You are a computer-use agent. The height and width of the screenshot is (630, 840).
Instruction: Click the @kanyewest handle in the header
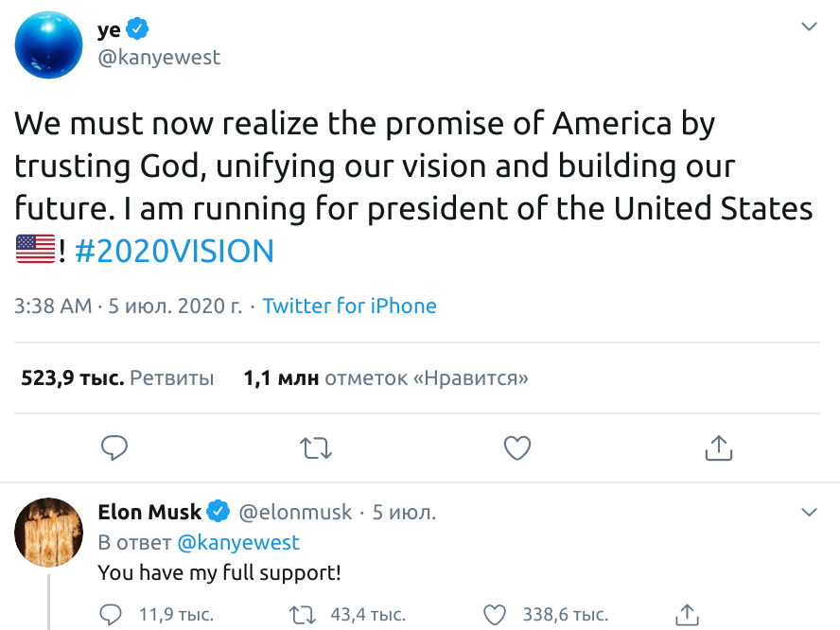pos(159,58)
